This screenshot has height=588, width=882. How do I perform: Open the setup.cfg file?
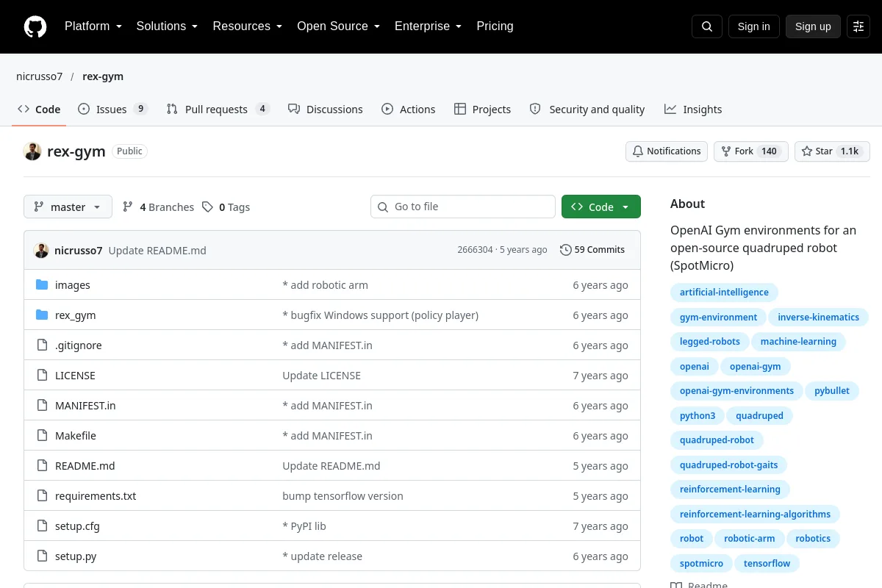tap(77, 526)
